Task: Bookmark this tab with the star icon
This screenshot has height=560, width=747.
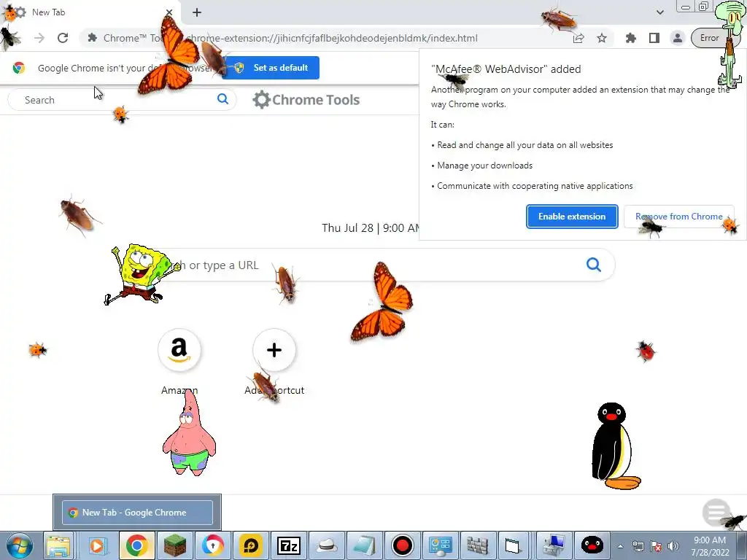Action: (602, 38)
